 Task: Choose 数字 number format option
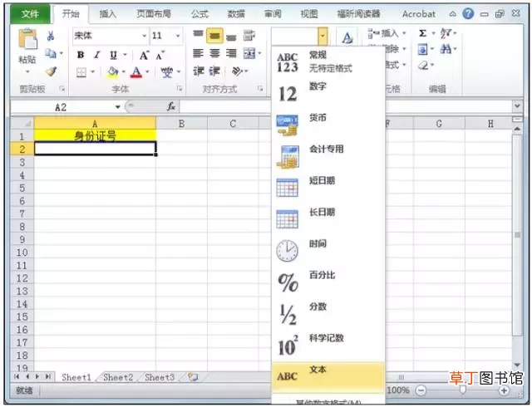(328, 93)
